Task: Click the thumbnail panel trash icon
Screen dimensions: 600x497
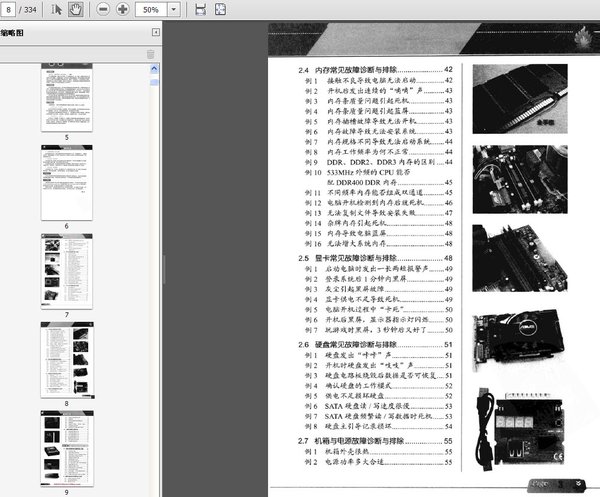Action: pyautogui.click(x=150, y=54)
